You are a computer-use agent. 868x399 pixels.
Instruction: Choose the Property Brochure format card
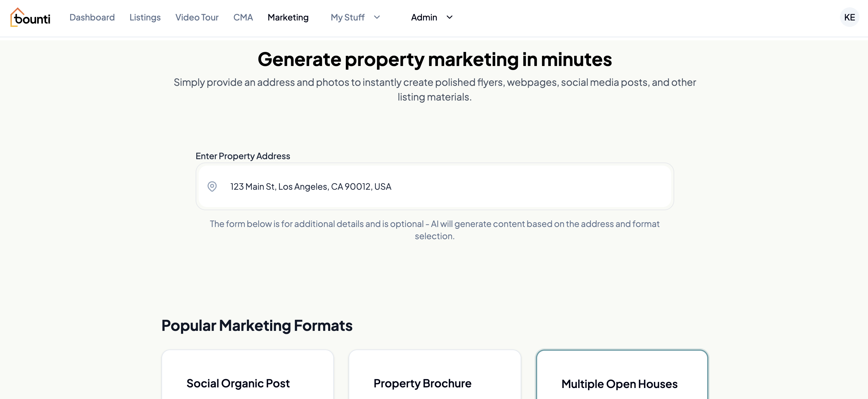pos(435,374)
